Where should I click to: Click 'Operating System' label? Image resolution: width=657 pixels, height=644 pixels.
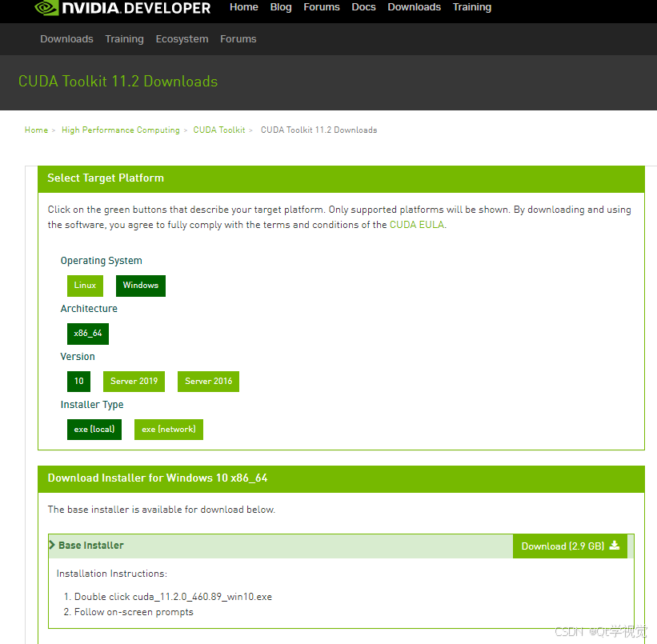102,261
